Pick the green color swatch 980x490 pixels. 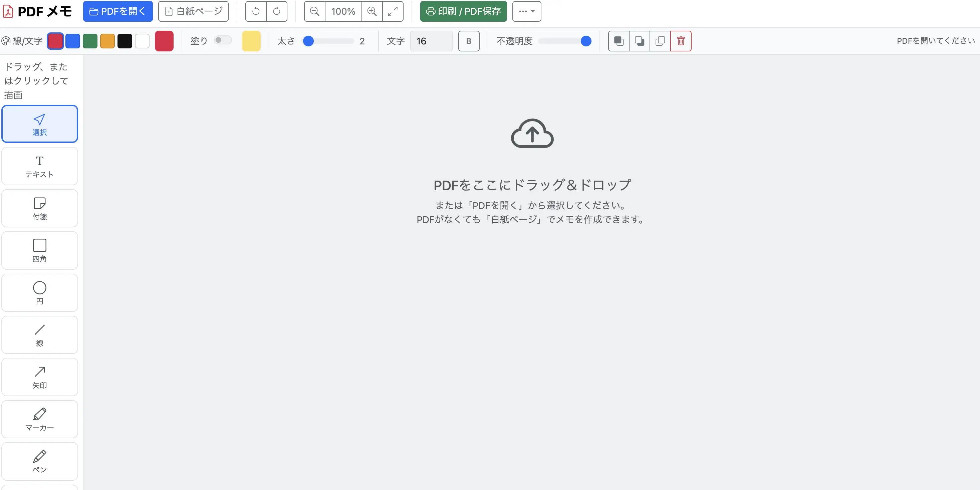[x=90, y=41]
